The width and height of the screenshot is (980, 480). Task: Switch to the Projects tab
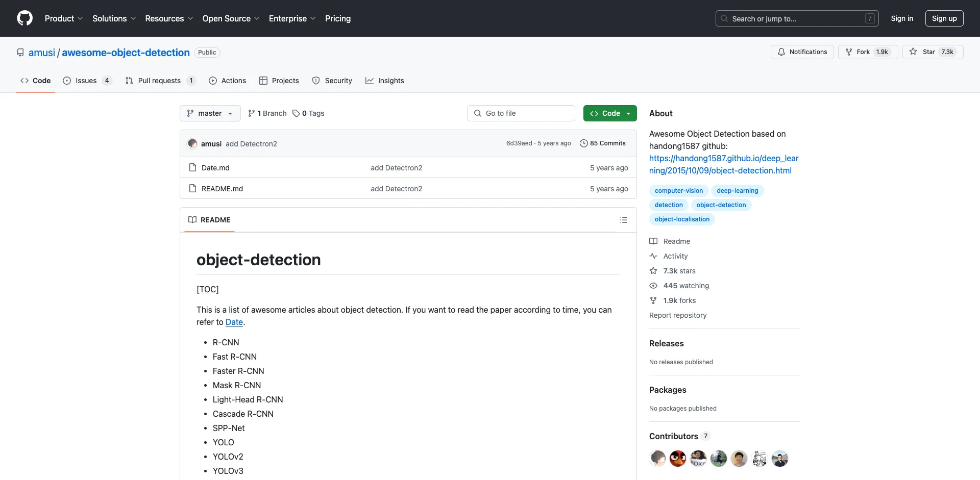click(279, 81)
